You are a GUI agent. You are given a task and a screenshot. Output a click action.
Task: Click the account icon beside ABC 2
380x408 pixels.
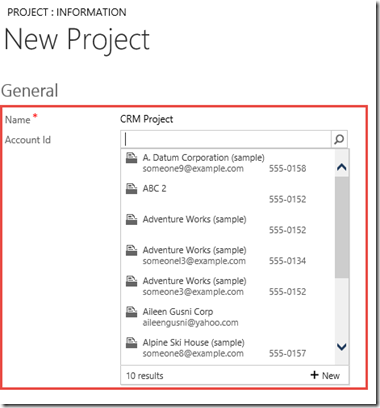click(x=131, y=188)
